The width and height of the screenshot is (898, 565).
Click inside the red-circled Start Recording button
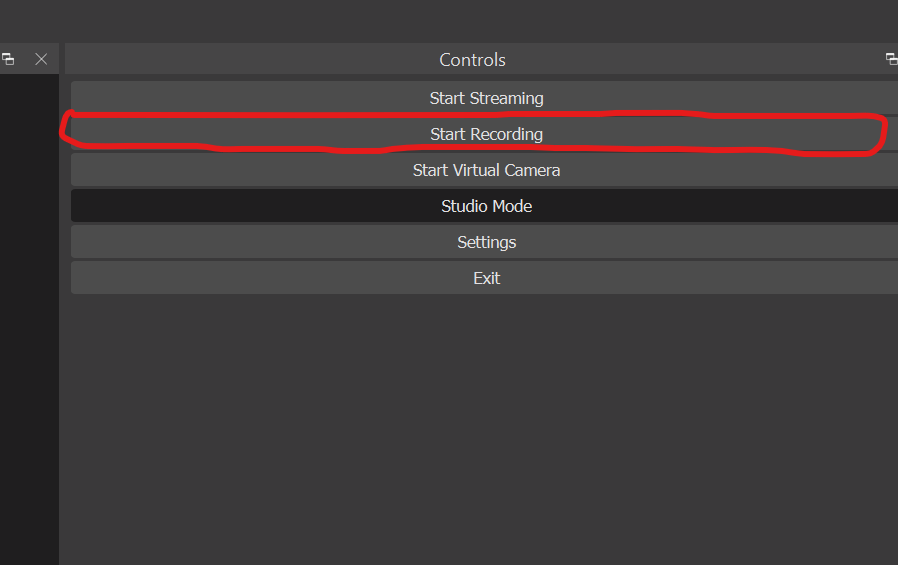point(485,134)
